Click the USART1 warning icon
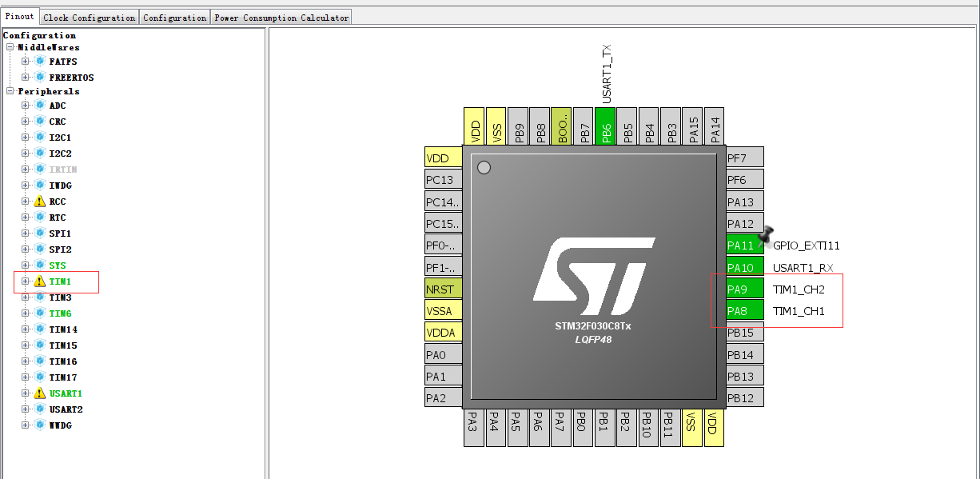This screenshot has height=479, width=980. [40, 393]
